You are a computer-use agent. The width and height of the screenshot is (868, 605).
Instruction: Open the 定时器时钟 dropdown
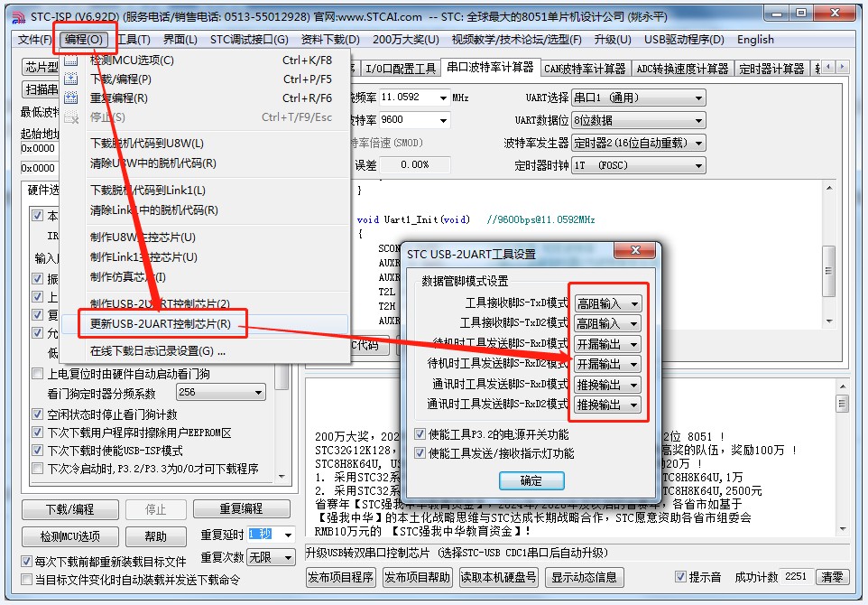click(639, 165)
